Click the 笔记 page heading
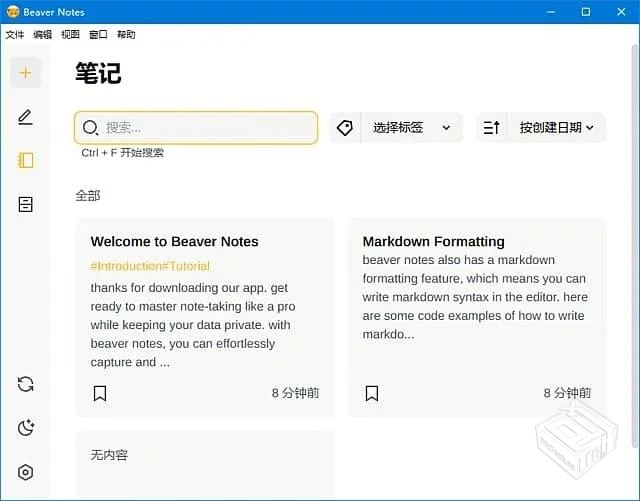This screenshot has width=640, height=501. (98, 73)
